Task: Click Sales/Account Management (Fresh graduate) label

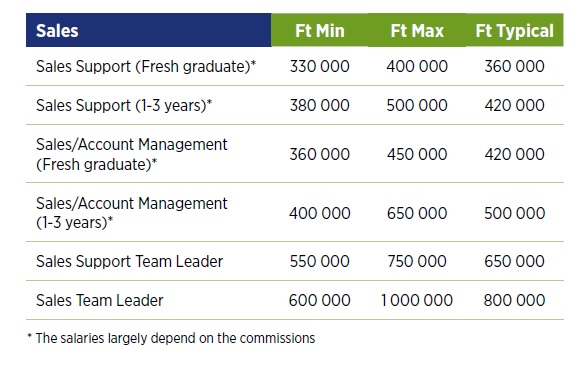Action: tap(132, 154)
